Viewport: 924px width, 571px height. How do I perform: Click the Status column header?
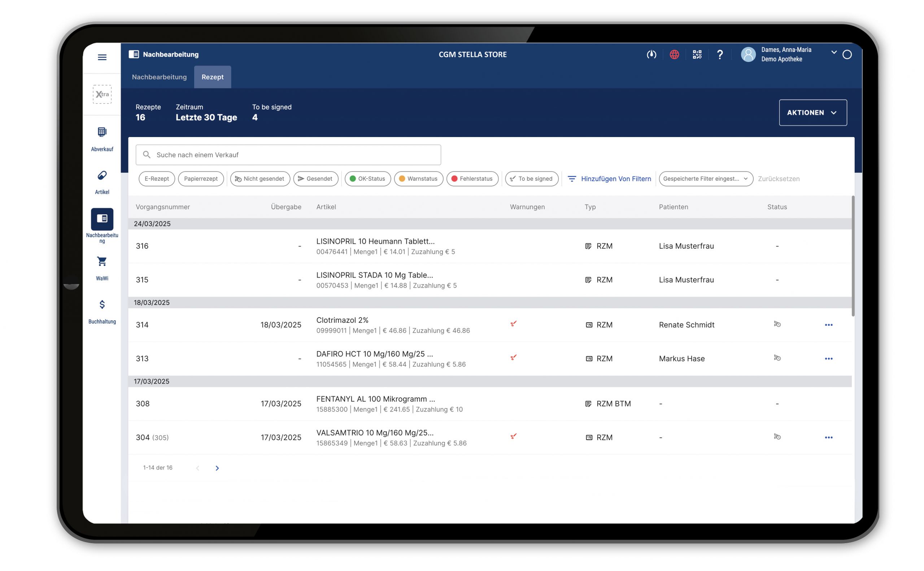pos(777,207)
